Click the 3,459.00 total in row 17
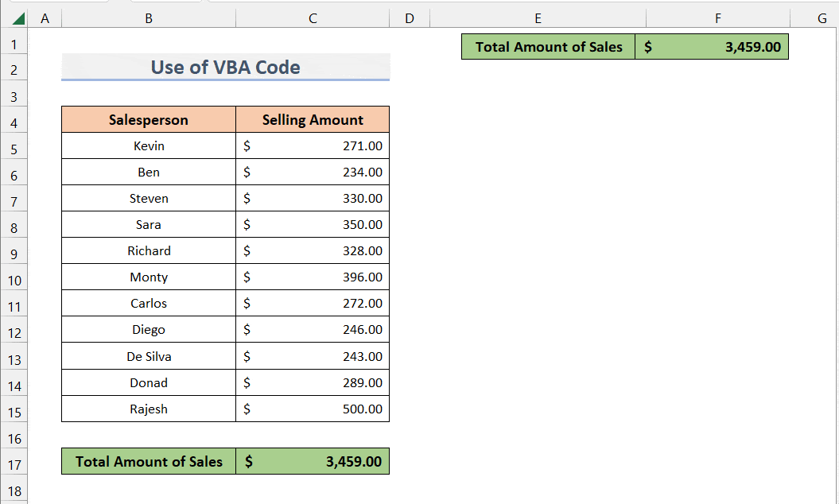The height and width of the screenshot is (504, 839). 313,461
